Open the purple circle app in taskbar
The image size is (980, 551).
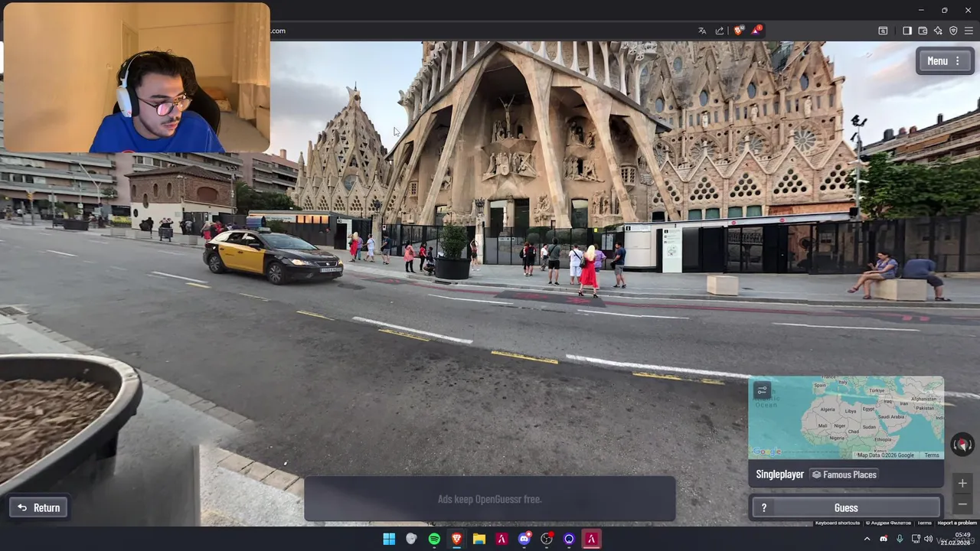point(569,539)
